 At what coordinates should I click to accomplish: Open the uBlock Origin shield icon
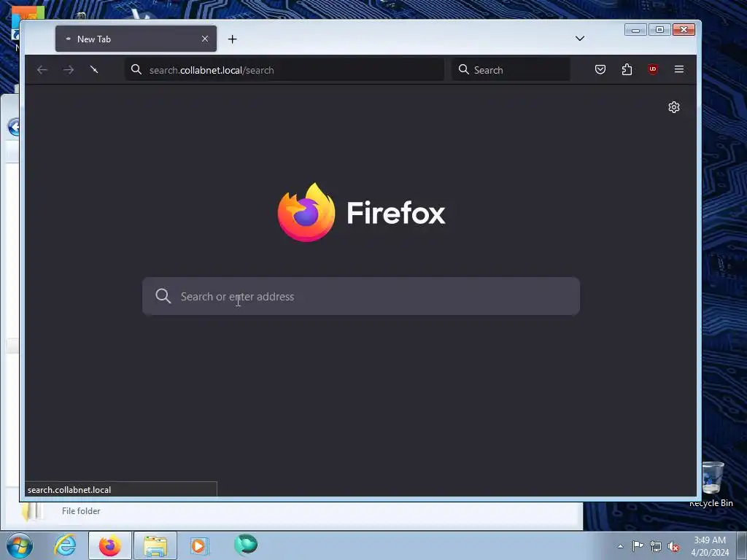(653, 69)
